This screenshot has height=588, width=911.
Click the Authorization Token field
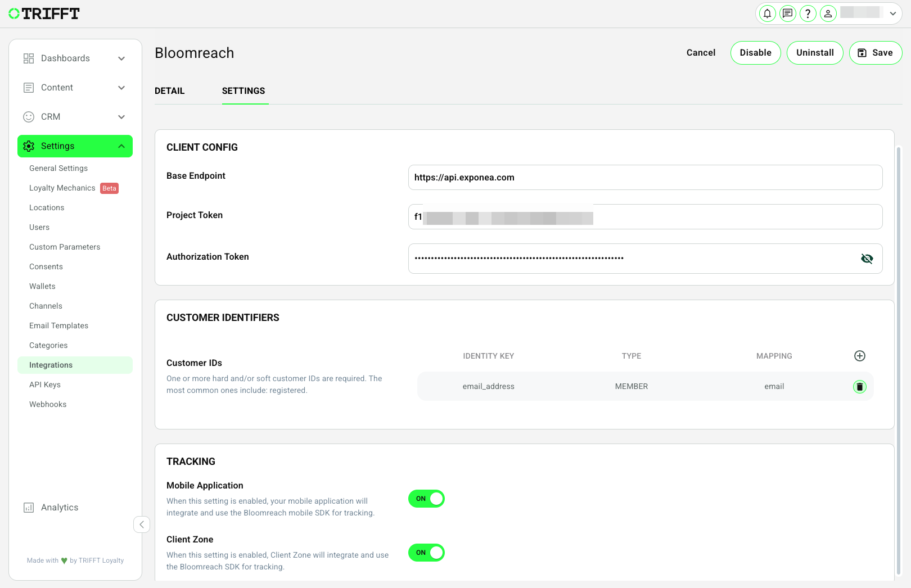coord(645,259)
